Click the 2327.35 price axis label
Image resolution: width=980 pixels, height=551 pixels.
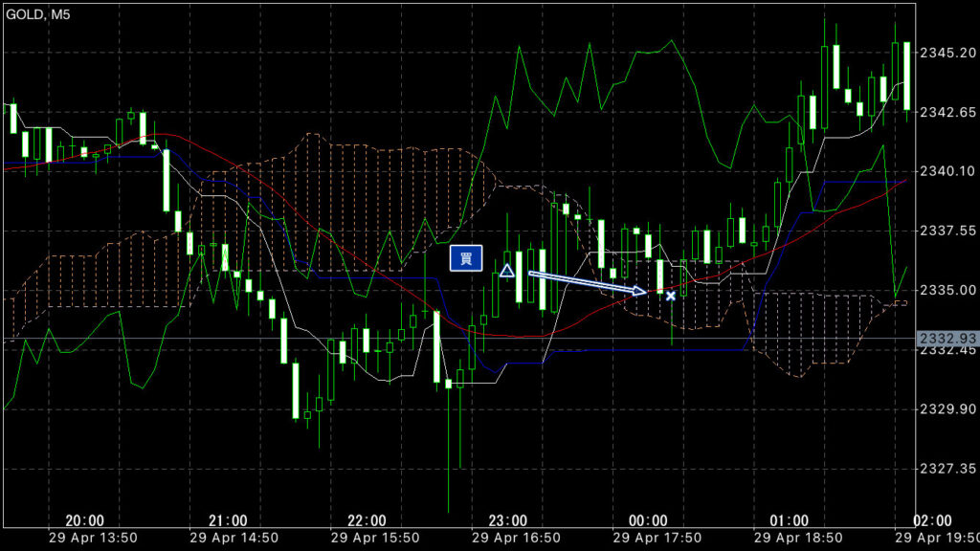(946, 469)
